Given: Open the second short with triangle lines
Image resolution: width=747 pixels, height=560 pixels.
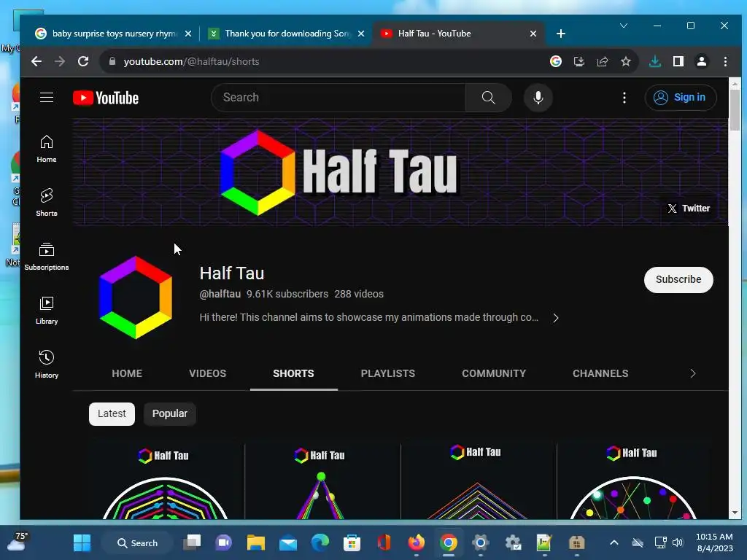Looking at the screenshot, I should pos(322,481).
